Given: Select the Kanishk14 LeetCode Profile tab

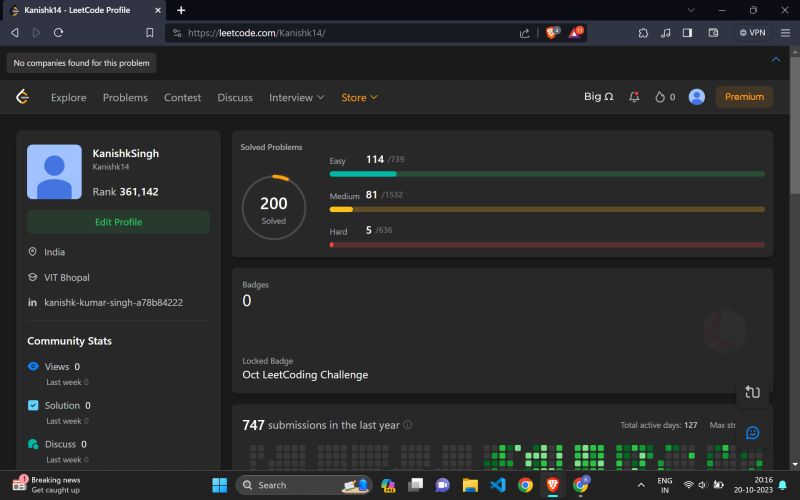Looking at the screenshot, I should point(84,10).
